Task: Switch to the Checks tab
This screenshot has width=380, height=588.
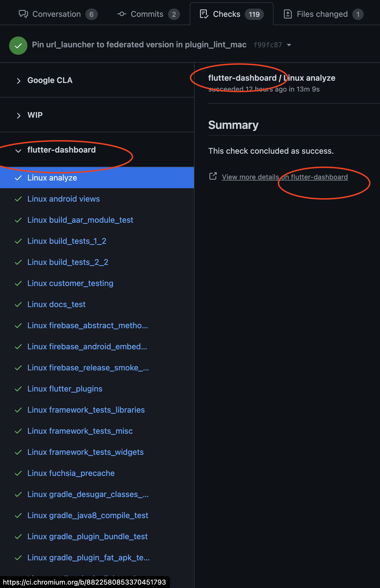Action: pyautogui.click(x=226, y=14)
